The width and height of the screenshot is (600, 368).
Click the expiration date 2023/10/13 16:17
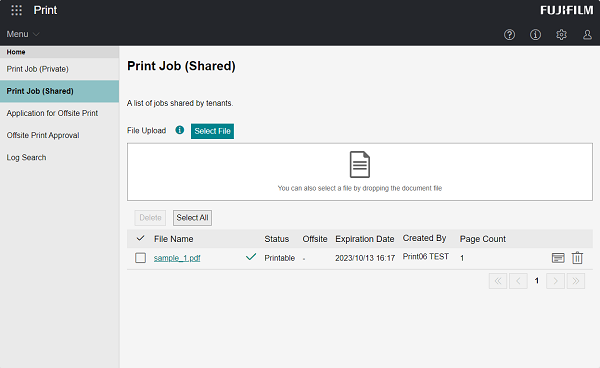pos(365,258)
